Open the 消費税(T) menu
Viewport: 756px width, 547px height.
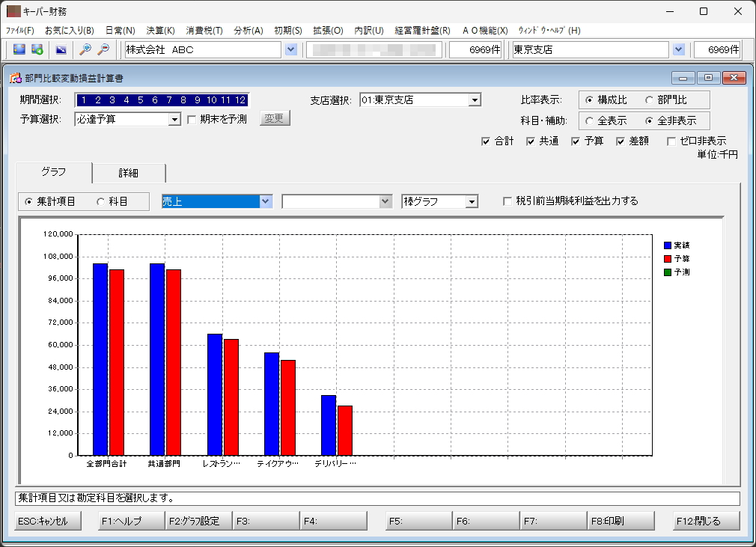coord(204,31)
